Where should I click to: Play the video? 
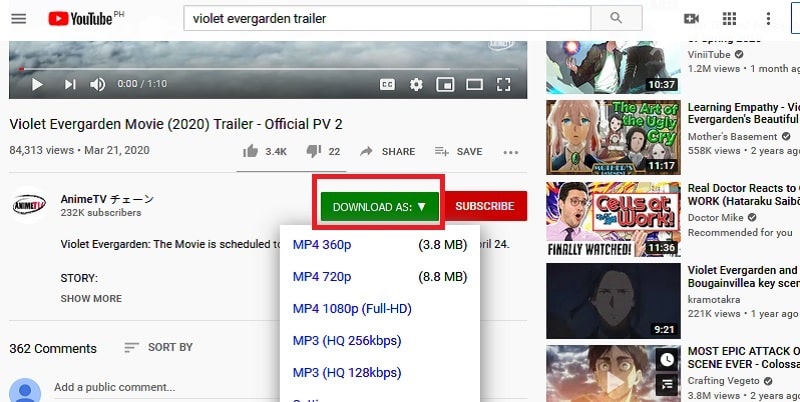37,84
